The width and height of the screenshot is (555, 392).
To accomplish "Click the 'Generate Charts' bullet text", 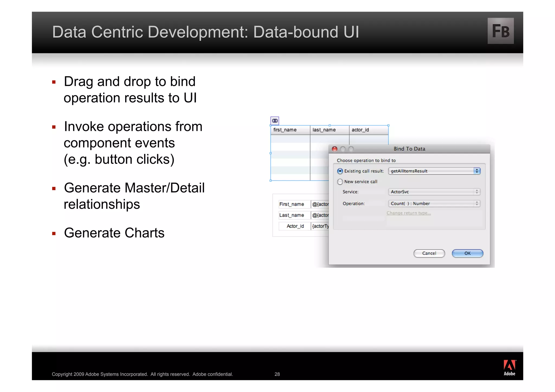I will [114, 233].
